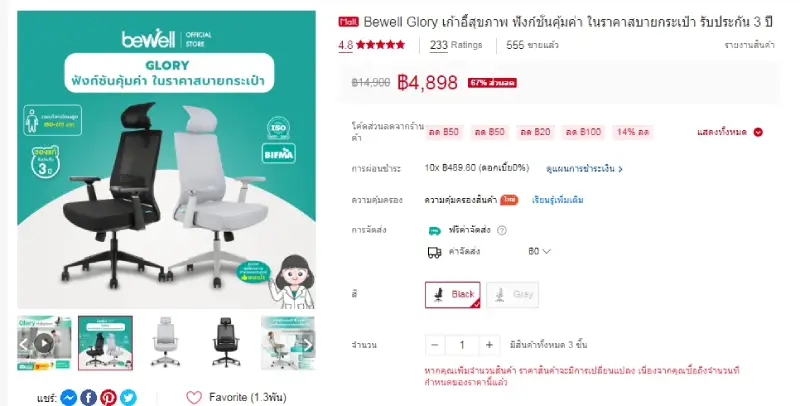Select Black color option
800x406 pixels.
453,294
